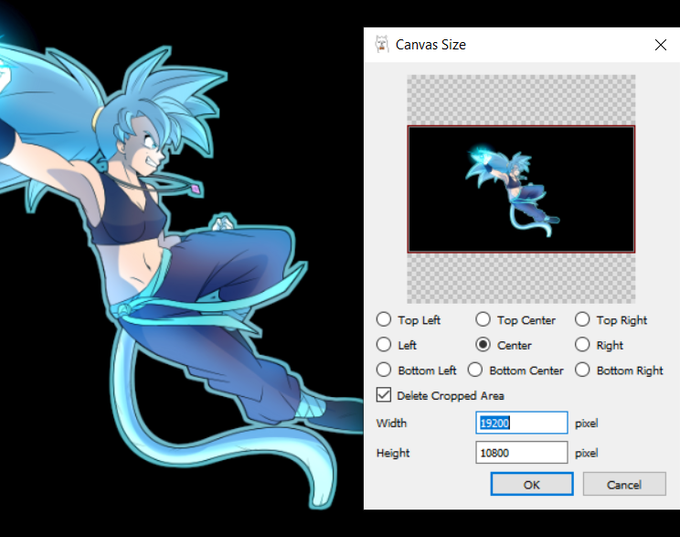Confirm canvas size with OK
The height and width of the screenshot is (537, 680).
click(x=532, y=484)
